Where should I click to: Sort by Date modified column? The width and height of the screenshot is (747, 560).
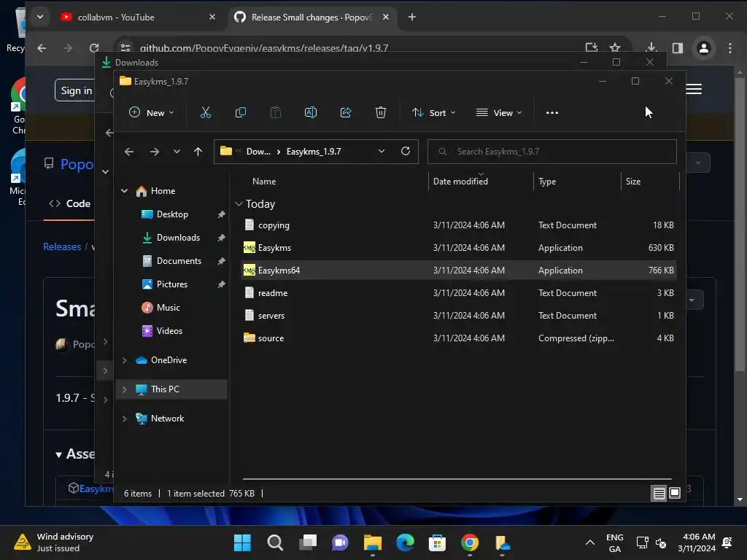(x=461, y=182)
